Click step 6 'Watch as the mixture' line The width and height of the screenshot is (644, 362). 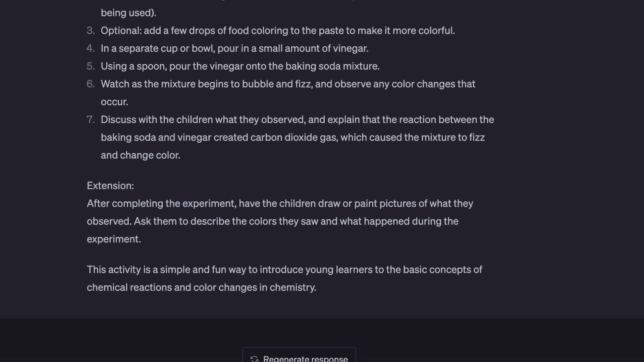288,84
